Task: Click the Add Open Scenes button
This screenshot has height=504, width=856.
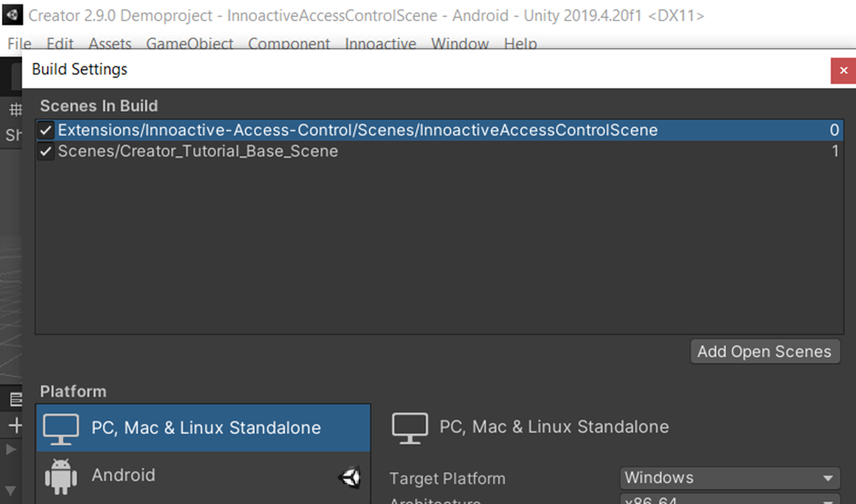Action: click(x=764, y=352)
